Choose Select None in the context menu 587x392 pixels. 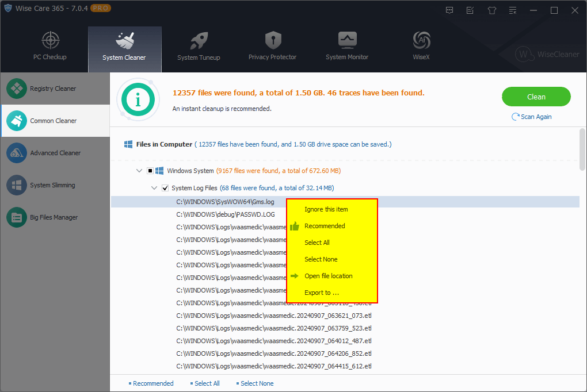click(x=332, y=259)
